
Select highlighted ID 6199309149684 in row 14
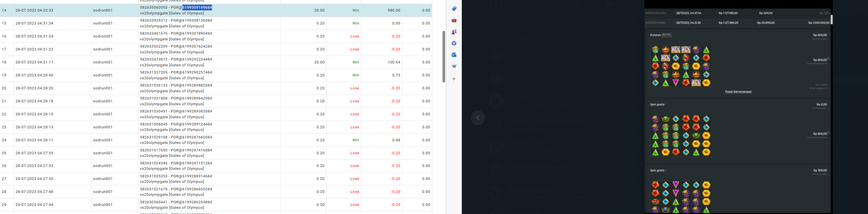click(x=197, y=7)
